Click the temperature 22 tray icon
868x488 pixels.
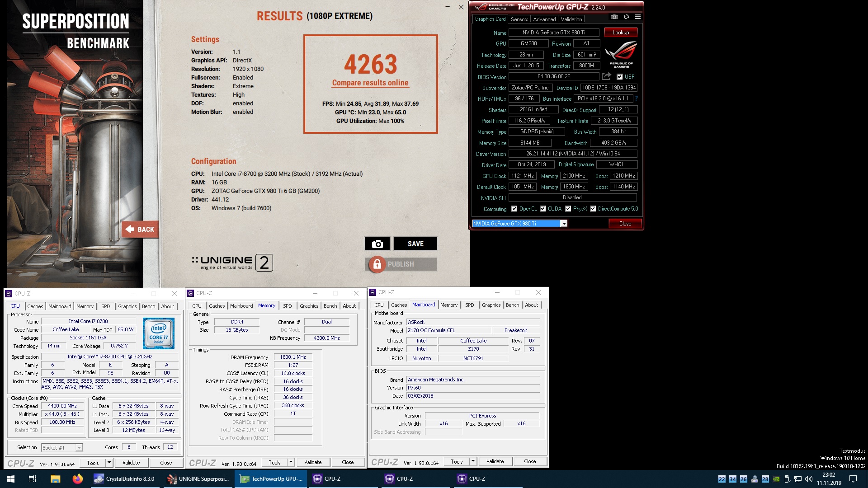point(722,479)
